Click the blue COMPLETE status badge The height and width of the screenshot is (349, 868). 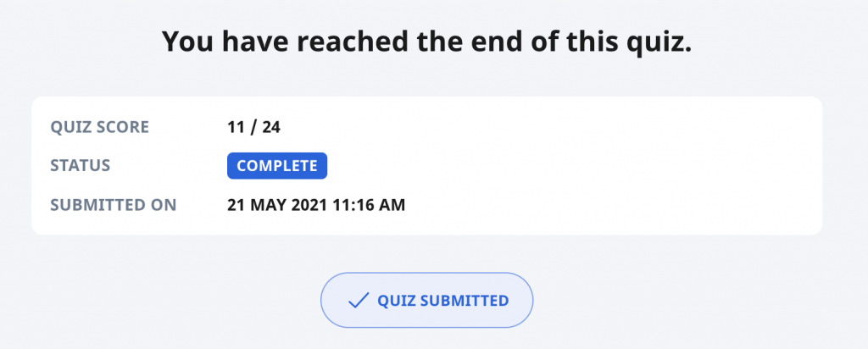(277, 166)
